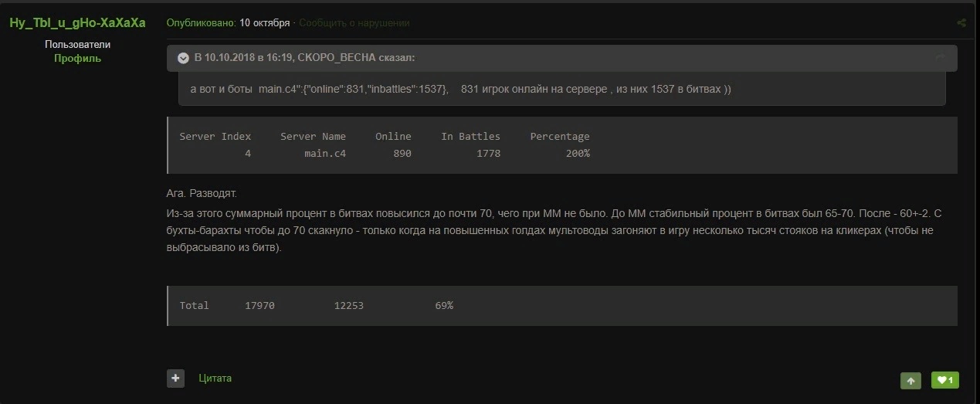
Task: Collapse the quoted СКОРО_ВЕСНА message
Action: 183,58
